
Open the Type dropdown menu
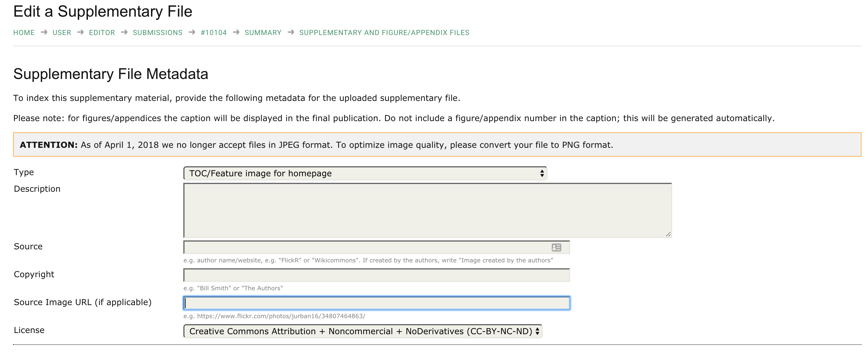pos(365,173)
